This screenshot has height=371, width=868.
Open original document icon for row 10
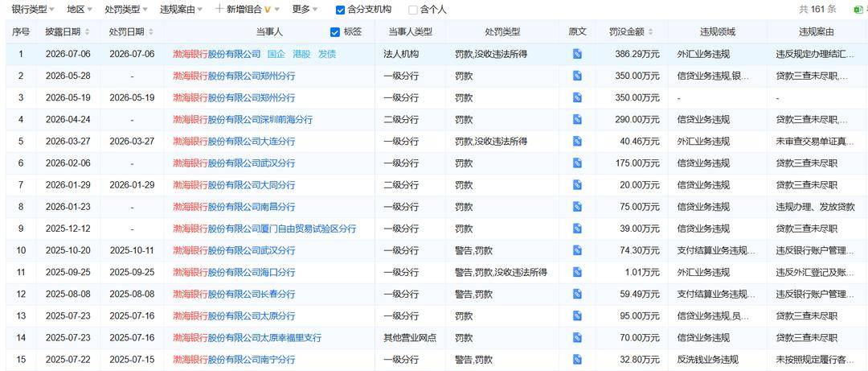(x=577, y=250)
